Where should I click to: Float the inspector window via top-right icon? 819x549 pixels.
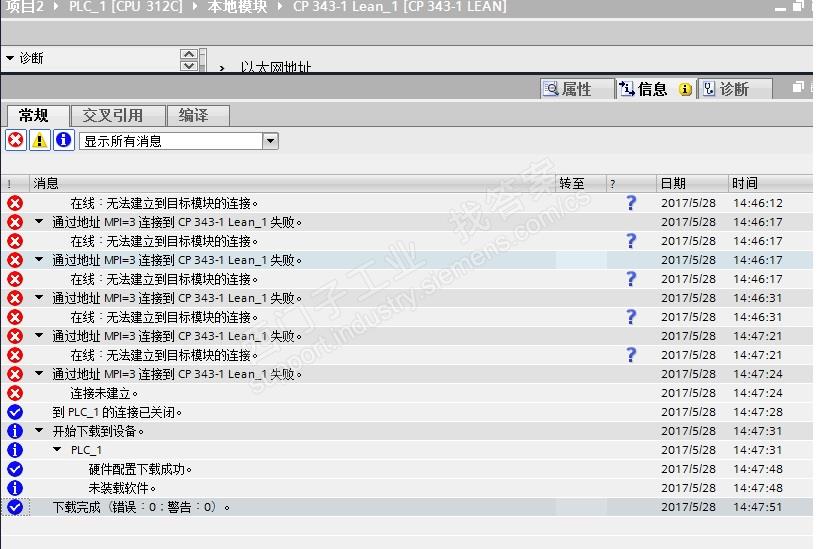point(798,87)
